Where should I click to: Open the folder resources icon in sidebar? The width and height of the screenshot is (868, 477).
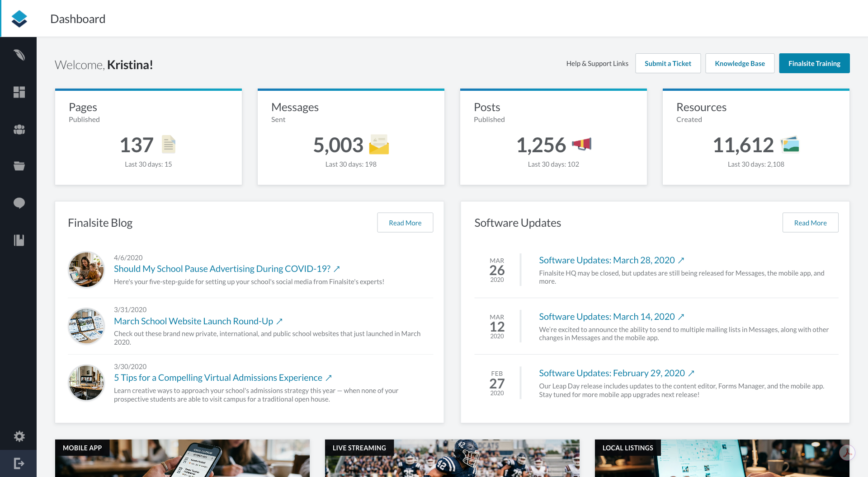point(19,166)
